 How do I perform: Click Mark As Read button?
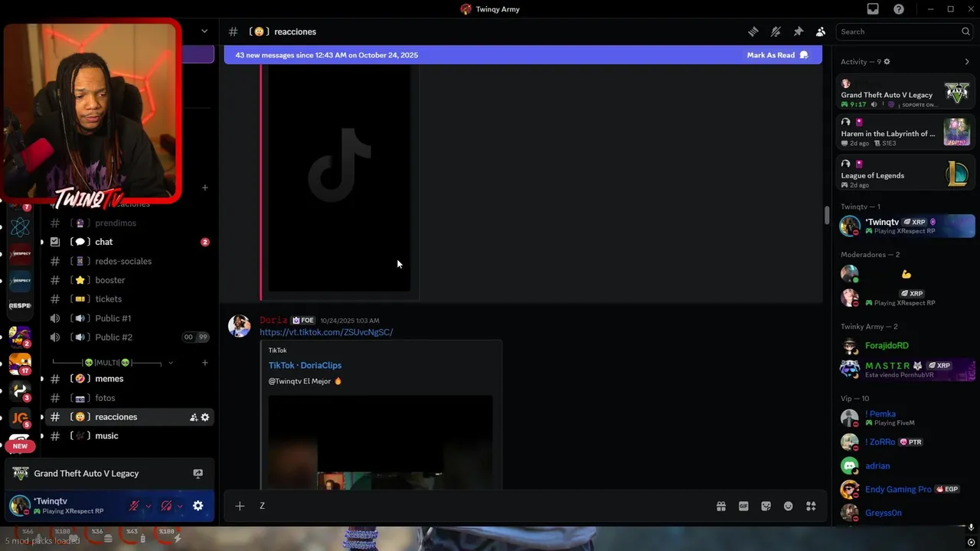777,55
